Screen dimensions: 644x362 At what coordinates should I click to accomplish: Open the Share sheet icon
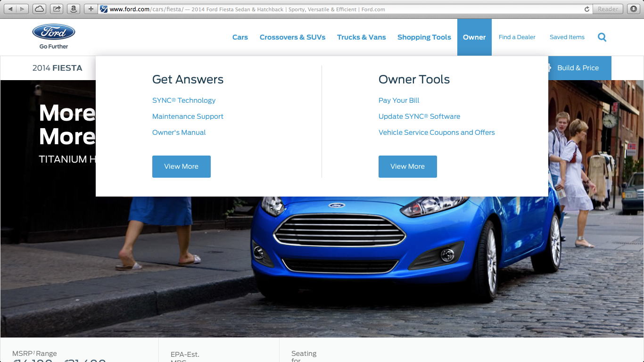point(57,9)
